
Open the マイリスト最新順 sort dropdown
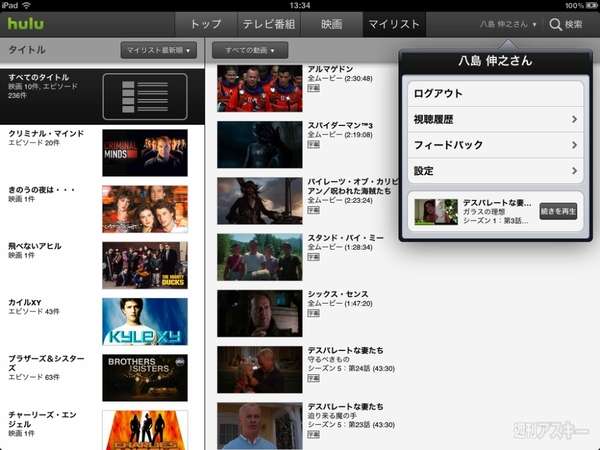pyautogui.click(x=158, y=50)
